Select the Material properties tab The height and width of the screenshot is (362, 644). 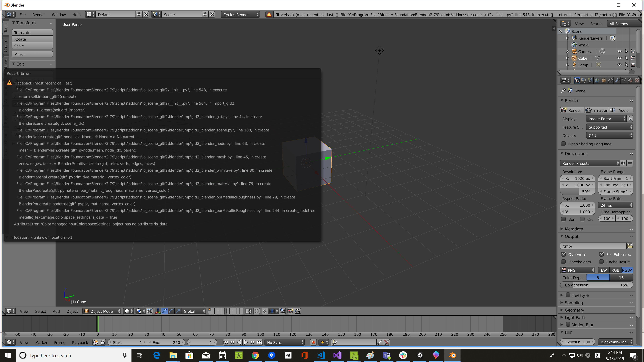(631, 80)
